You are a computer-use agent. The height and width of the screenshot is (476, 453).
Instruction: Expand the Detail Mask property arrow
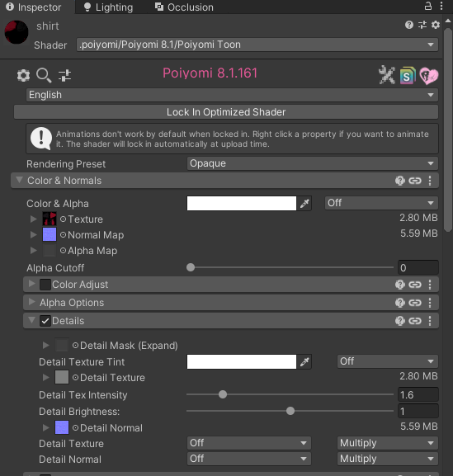[46, 345]
